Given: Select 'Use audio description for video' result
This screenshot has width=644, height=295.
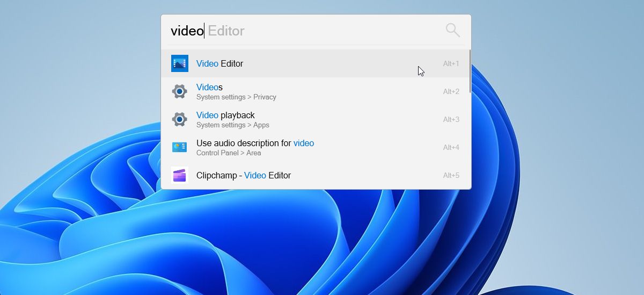Looking at the screenshot, I should 316,147.
